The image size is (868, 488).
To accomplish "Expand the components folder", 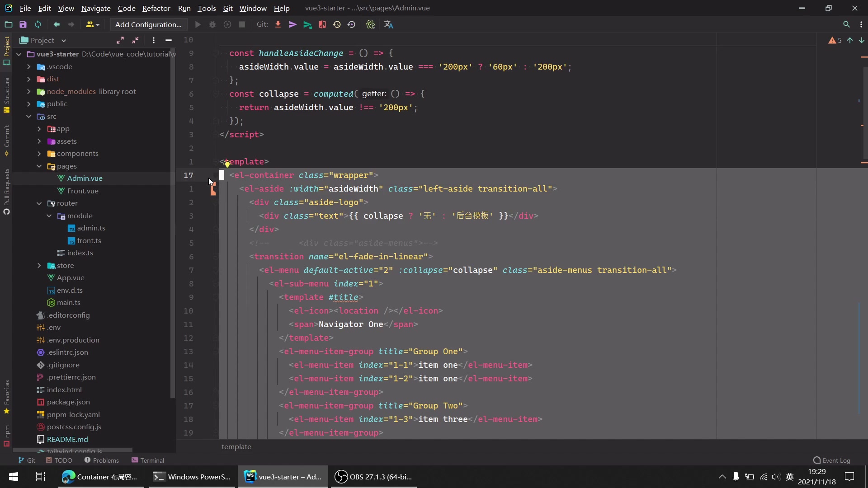I will coord(39,154).
